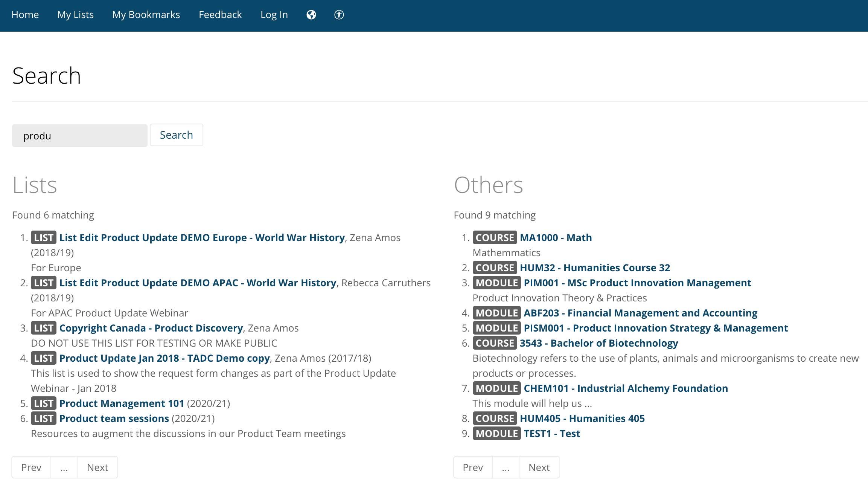Click 'This module will help us ...' text
Viewport: 868px width, 483px height.
pos(532,404)
